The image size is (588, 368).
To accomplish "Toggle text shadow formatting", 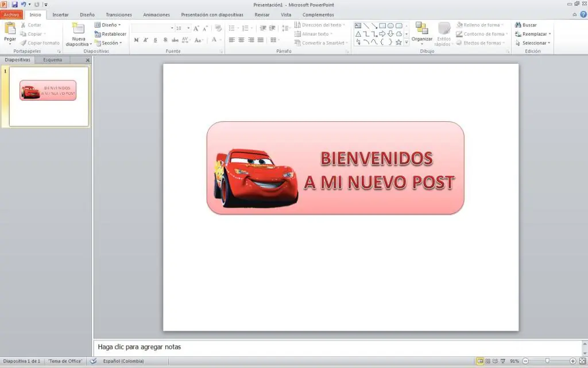I will 165,40.
